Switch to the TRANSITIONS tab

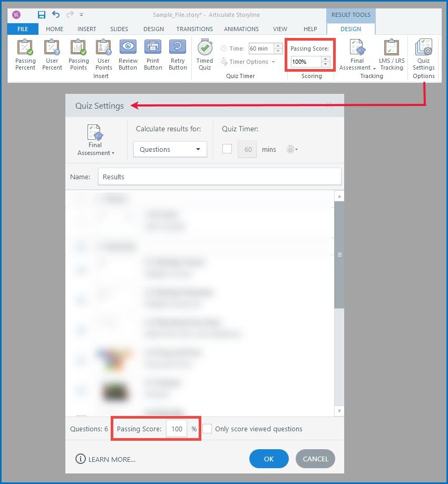194,29
